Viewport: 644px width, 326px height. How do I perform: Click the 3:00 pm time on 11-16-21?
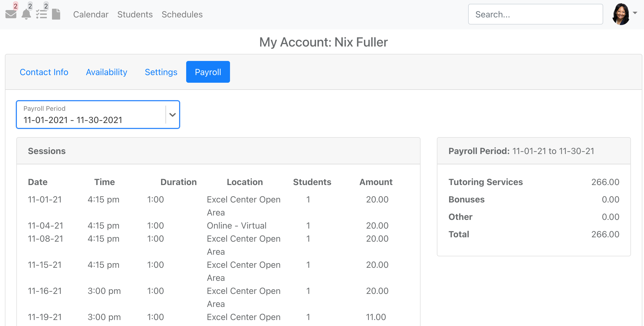click(x=104, y=291)
